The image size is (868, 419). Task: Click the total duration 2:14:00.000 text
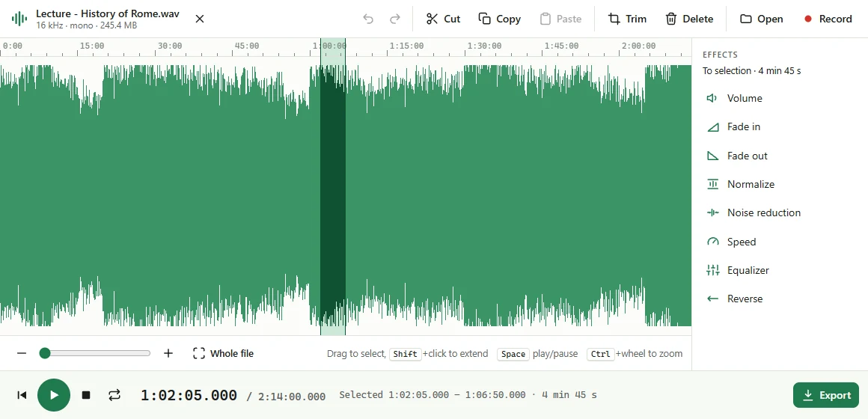[x=292, y=397]
